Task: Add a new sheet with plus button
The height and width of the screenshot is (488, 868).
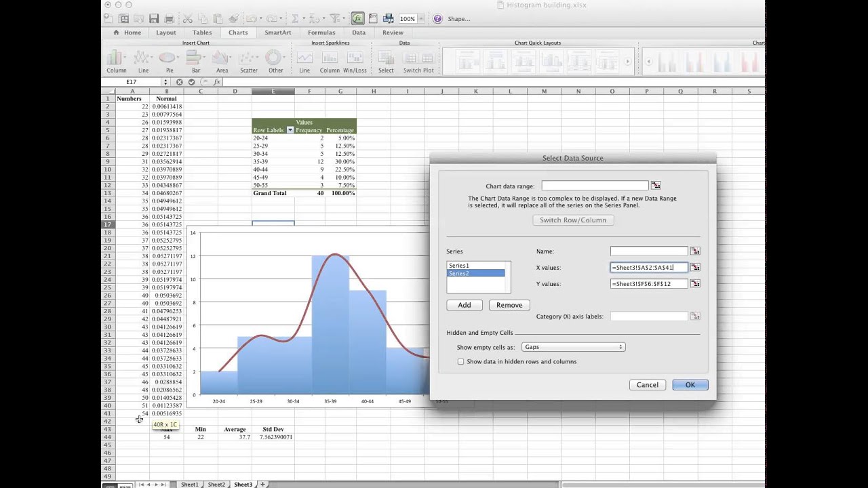Action: click(262, 485)
